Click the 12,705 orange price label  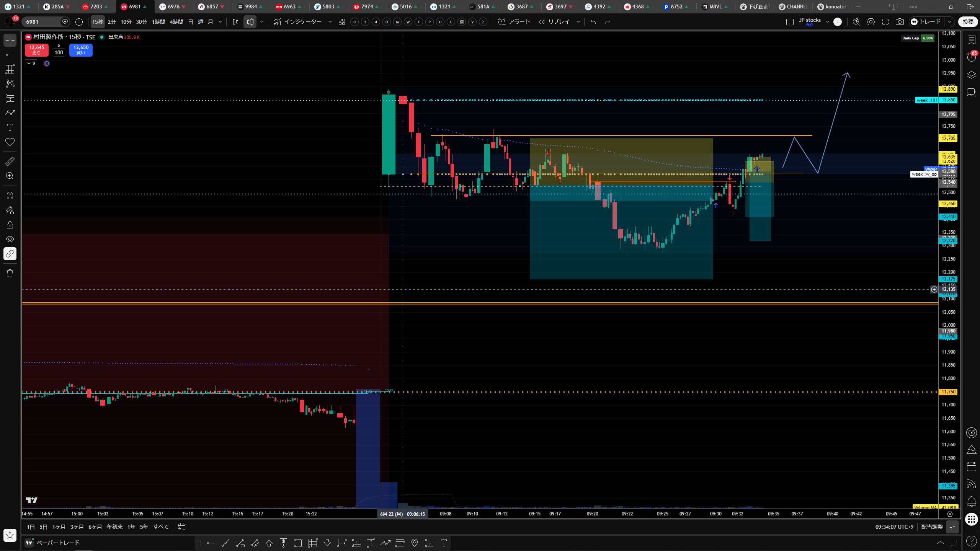pyautogui.click(x=948, y=138)
